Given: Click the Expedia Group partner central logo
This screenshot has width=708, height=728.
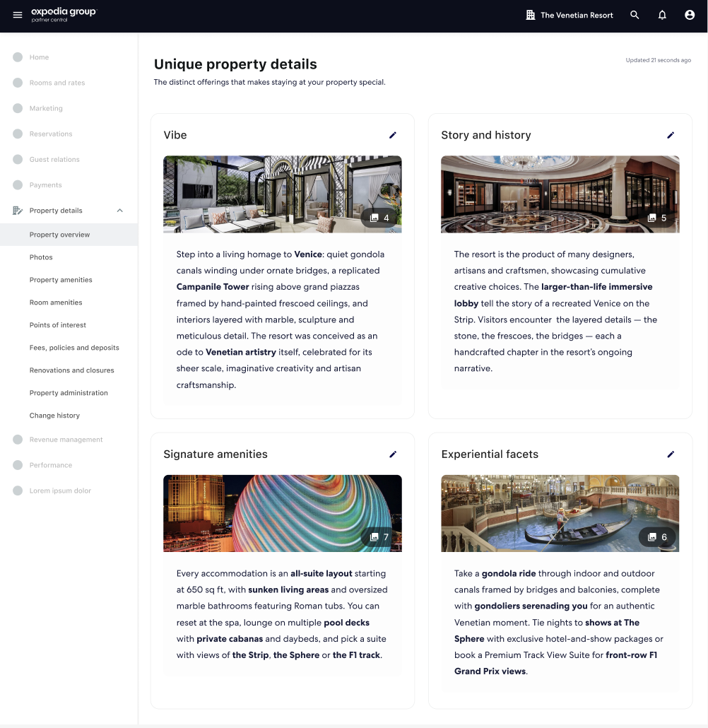Looking at the screenshot, I should 64,14.
